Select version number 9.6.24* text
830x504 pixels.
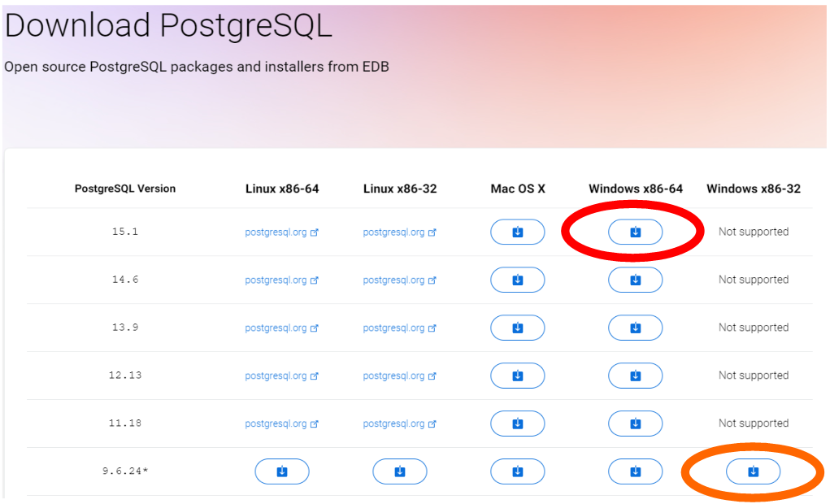coord(125,471)
